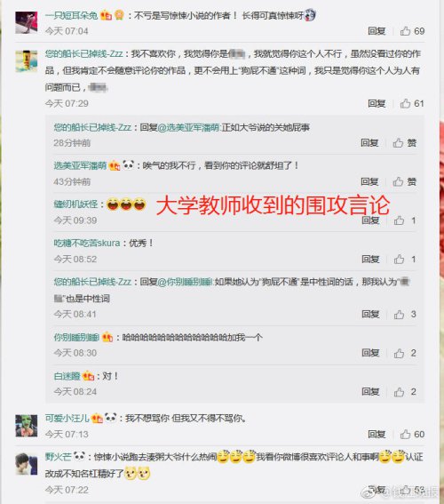
Task: Open 一只短耳朵兔's user profile link
Action: click(71, 15)
